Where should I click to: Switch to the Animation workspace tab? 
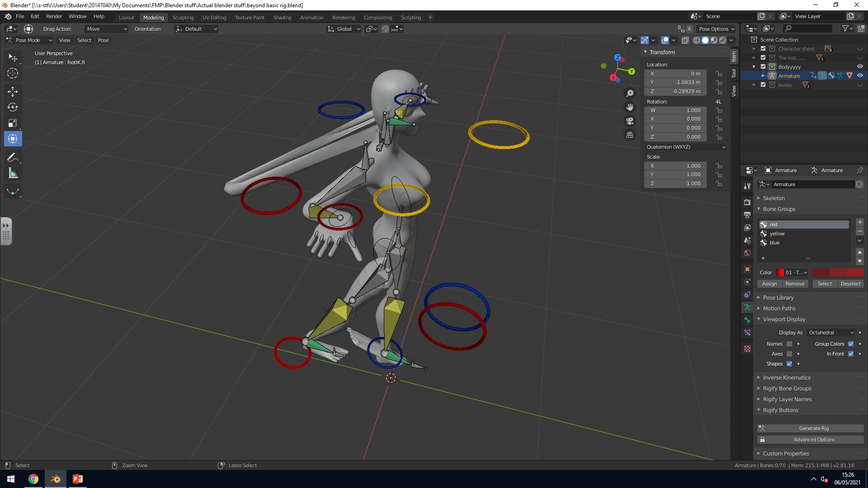coord(311,17)
